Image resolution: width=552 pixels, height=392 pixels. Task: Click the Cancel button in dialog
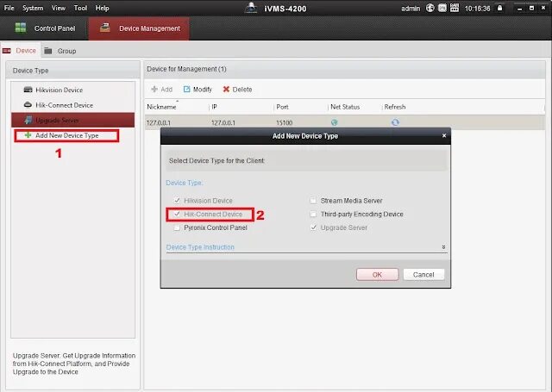point(423,275)
